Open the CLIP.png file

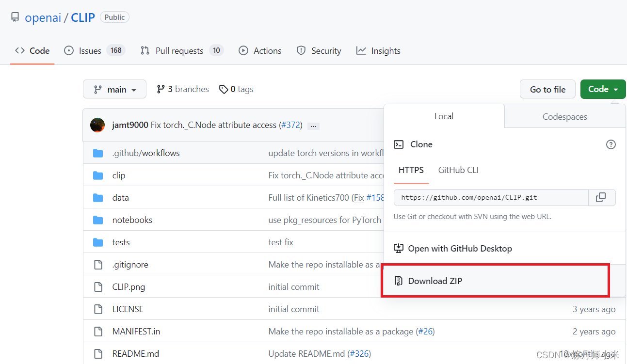(129, 287)
